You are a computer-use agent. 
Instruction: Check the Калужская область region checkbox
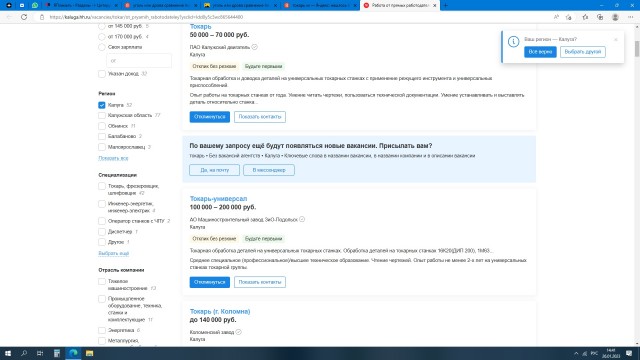point(102,116)
